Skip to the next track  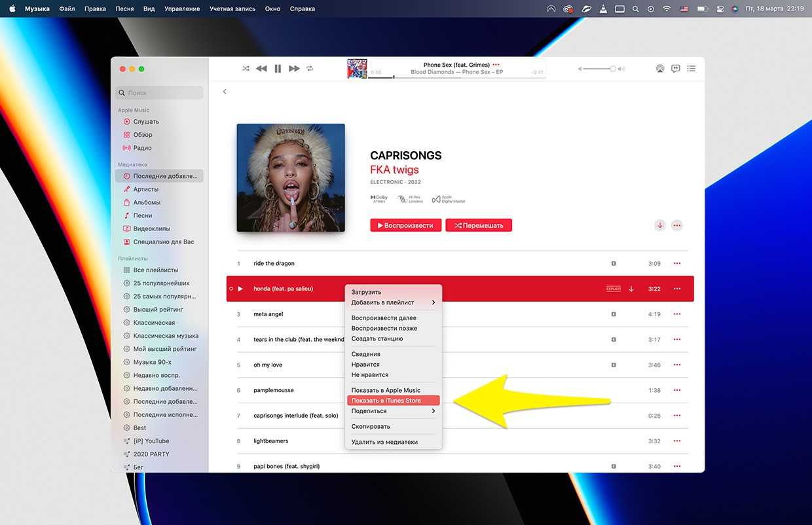click(x=294, y=69)
